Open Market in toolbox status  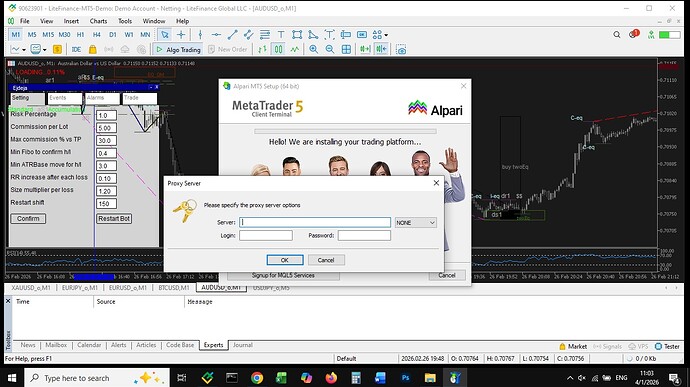(573, 346)
